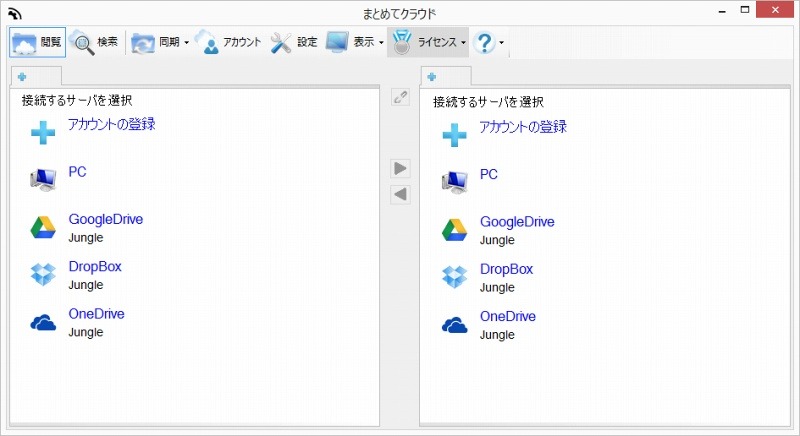
Task: Expand the help dropdown arrow
Action: pos(502,42)
